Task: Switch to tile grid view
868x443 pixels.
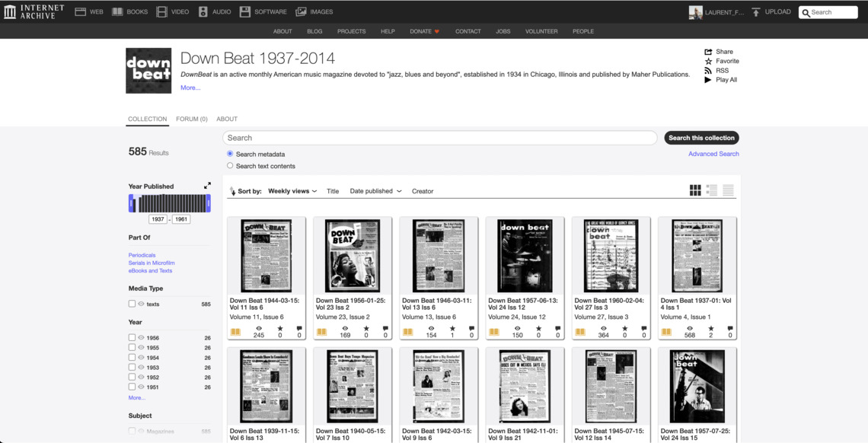Action: [x=695, y=190]
